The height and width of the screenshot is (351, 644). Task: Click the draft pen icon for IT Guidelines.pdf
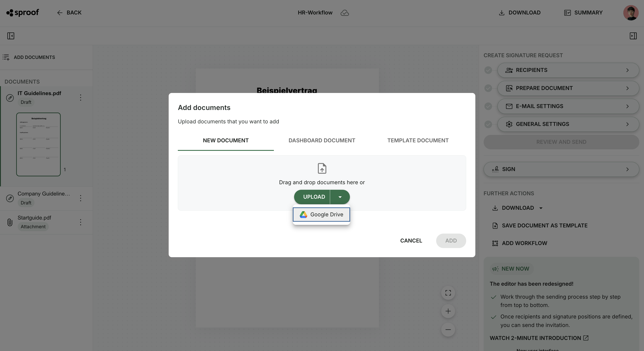(10, 98)
